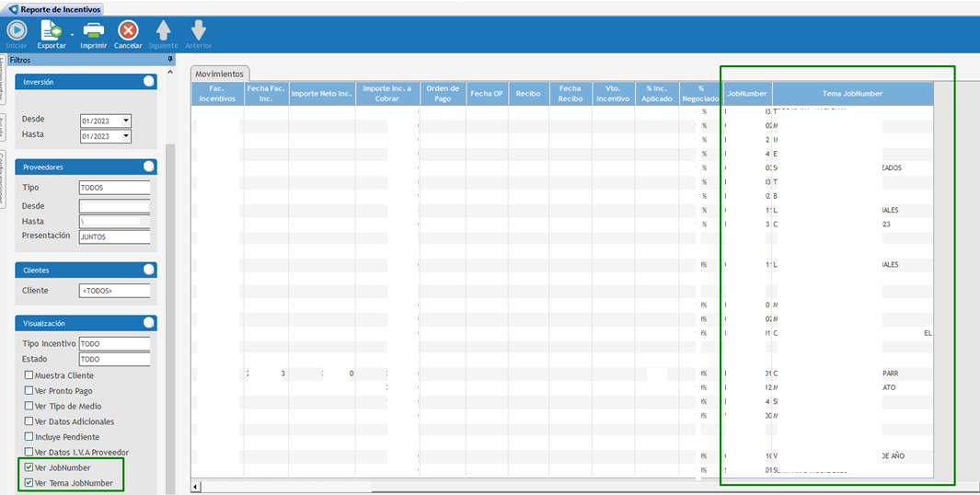
Task: Click the Fac. Incentivos column header
Action: (217, 94)
